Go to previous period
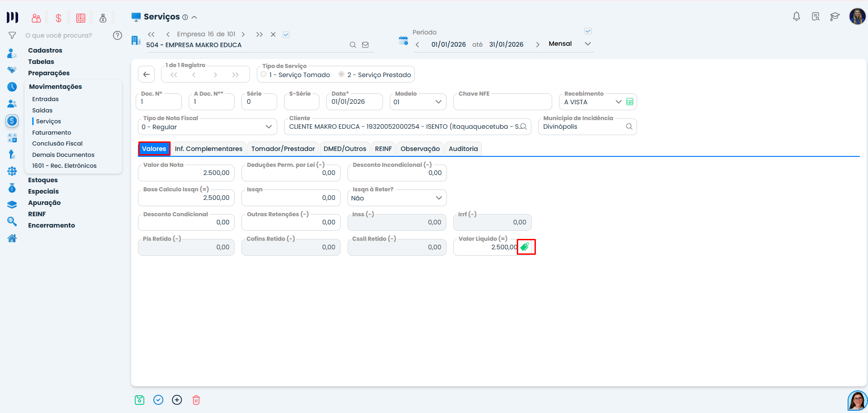This screenshot has height=413, width=868. click(x=417, y=44)
